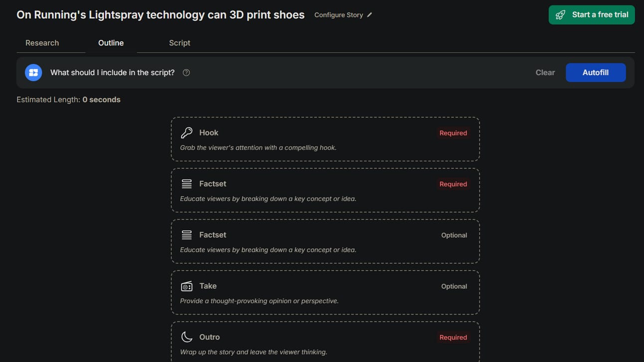
Task: Click the Required badge on Factset card
Action: [x=453, y=184]
